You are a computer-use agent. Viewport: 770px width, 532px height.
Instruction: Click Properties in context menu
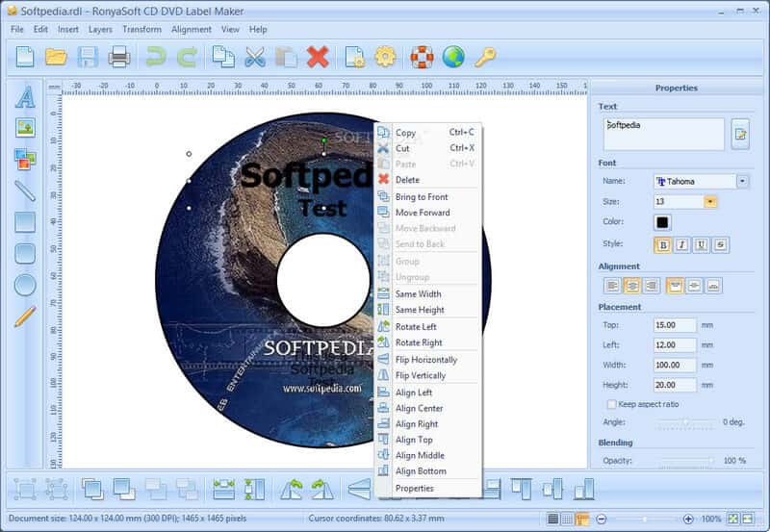point(414,489)
